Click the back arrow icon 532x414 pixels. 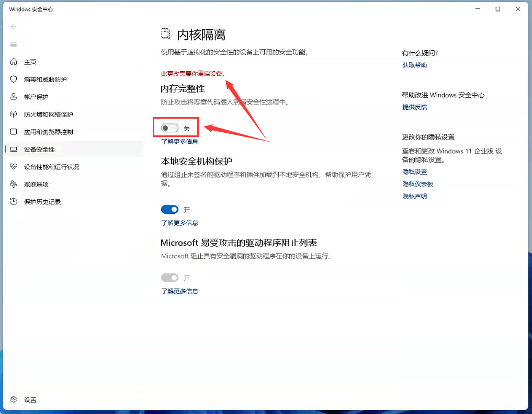pos(13,27)
